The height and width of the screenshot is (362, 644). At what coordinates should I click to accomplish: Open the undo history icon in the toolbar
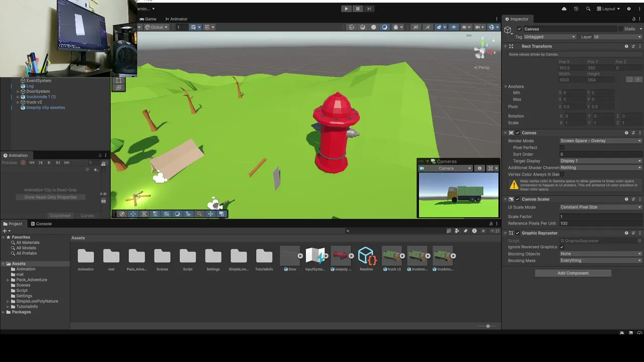point(576,9)
